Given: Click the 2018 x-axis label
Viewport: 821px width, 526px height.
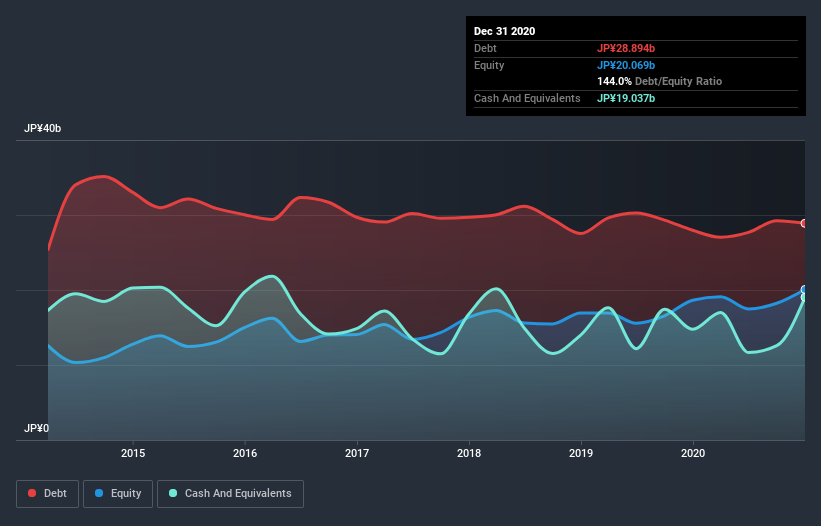Looking at the screenshot, I should 469,453.
